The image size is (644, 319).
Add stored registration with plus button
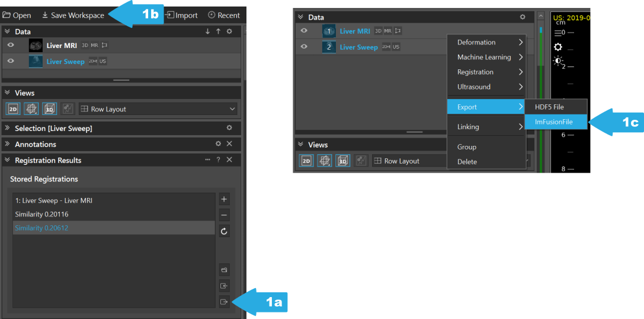(x=224, y=199)
